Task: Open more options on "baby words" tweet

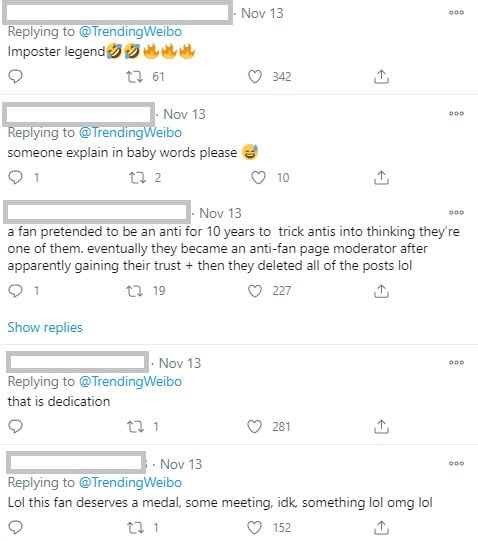Action: click(x=456, y=113)
